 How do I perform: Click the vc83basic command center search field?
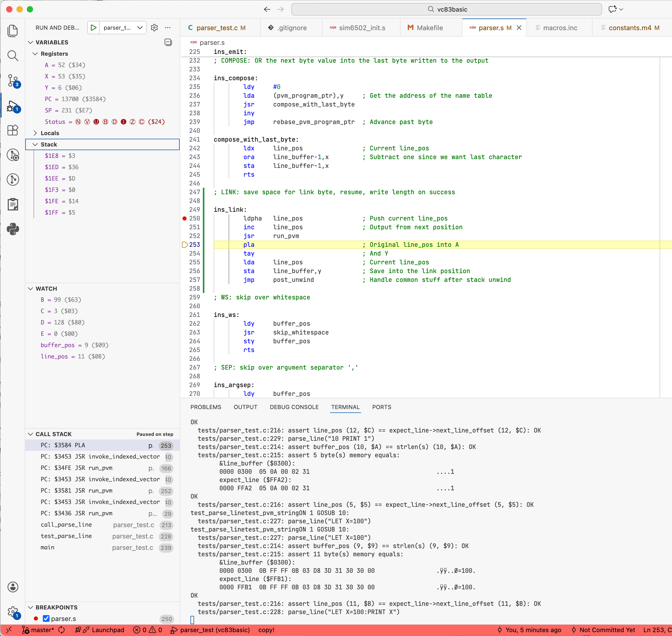pos(446,10)
